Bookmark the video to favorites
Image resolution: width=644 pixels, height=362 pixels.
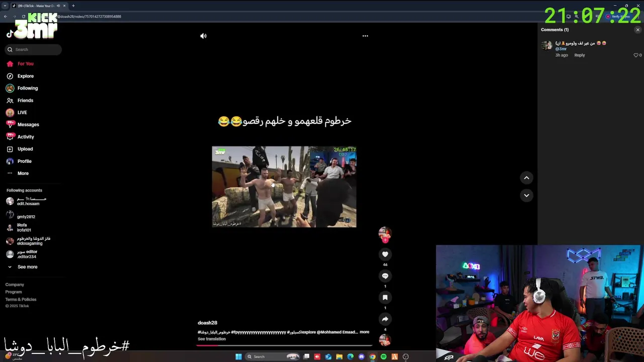tap(385, 298)
